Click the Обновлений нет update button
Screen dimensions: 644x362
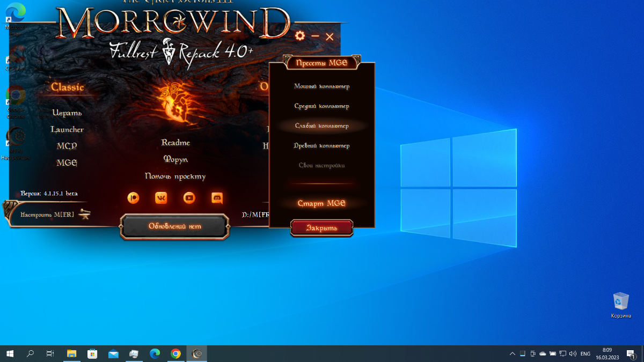point(175,226)
